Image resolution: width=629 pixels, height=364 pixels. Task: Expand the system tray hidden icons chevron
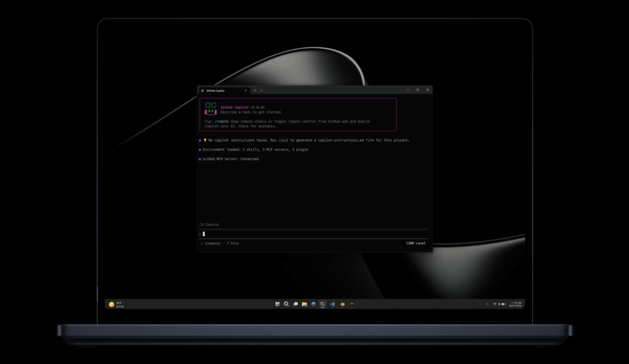[487, 304]
